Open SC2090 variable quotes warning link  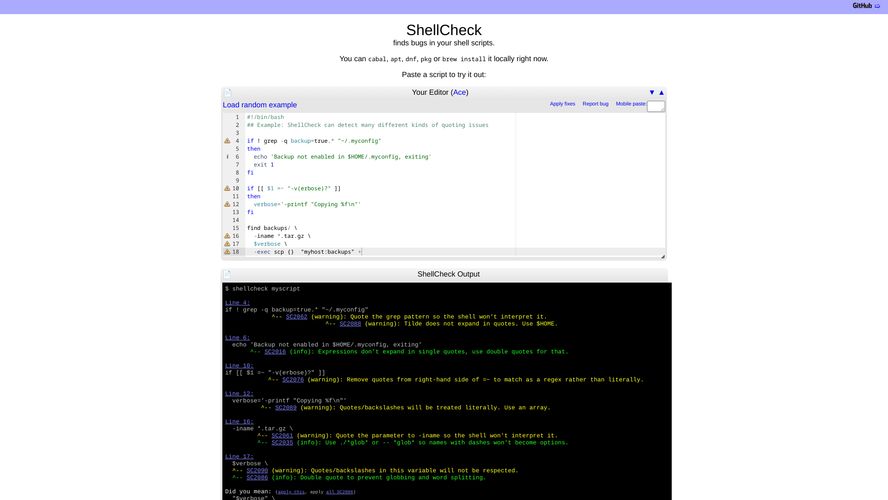pyautogui.click(x=257, y=471)
